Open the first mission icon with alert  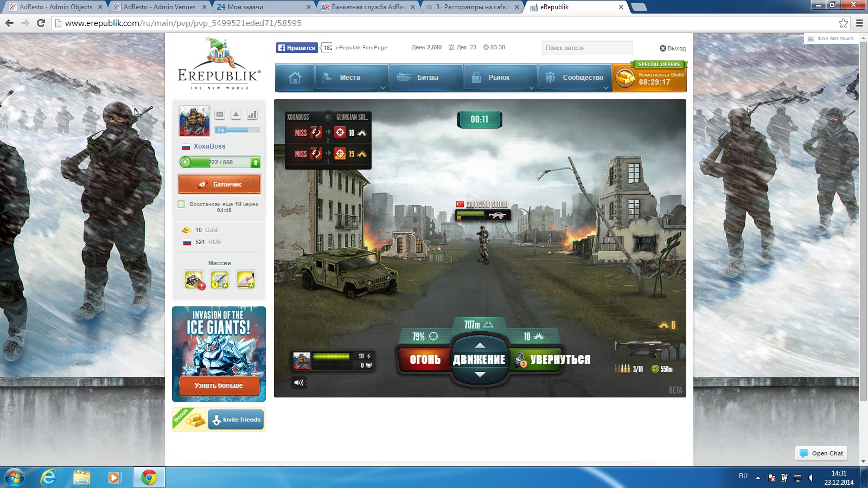pyautogui.click(x=194, y=280)
